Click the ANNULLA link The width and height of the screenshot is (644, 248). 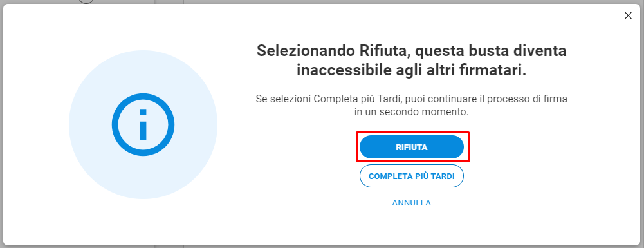[x=412, y=203]
